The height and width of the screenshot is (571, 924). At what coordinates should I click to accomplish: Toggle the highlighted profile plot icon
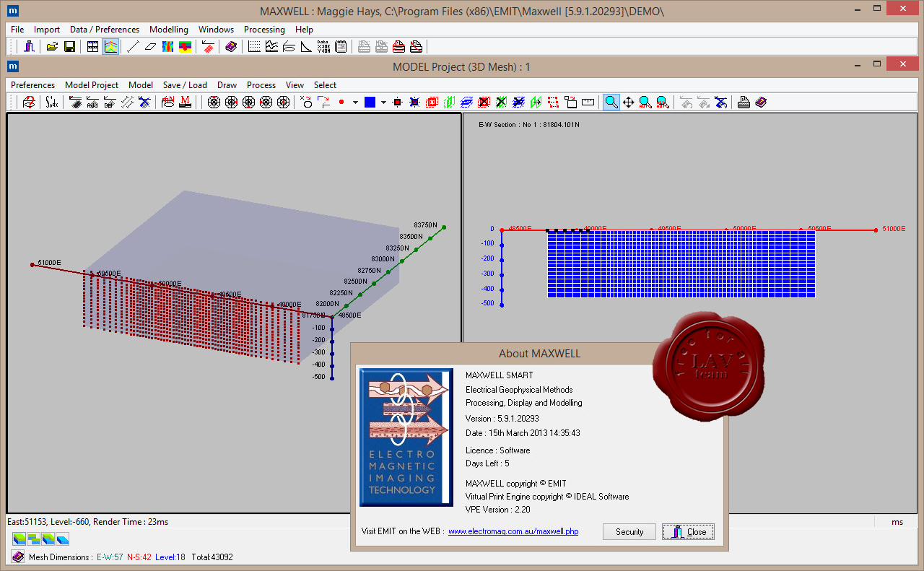tap(110, 47)
